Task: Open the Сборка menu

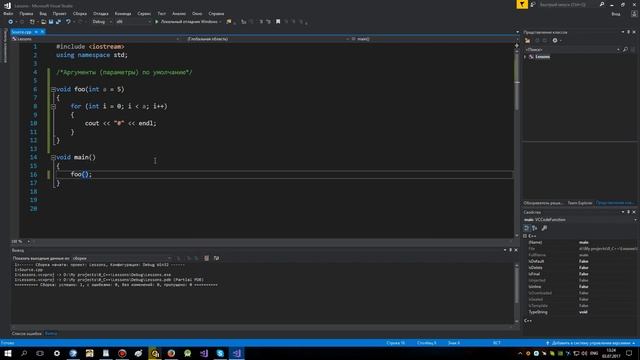Action: pos(80,13)
